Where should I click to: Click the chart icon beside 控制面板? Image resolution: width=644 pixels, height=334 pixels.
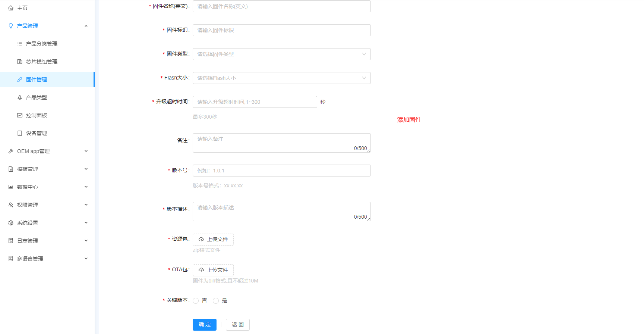(x=20, y=115)
